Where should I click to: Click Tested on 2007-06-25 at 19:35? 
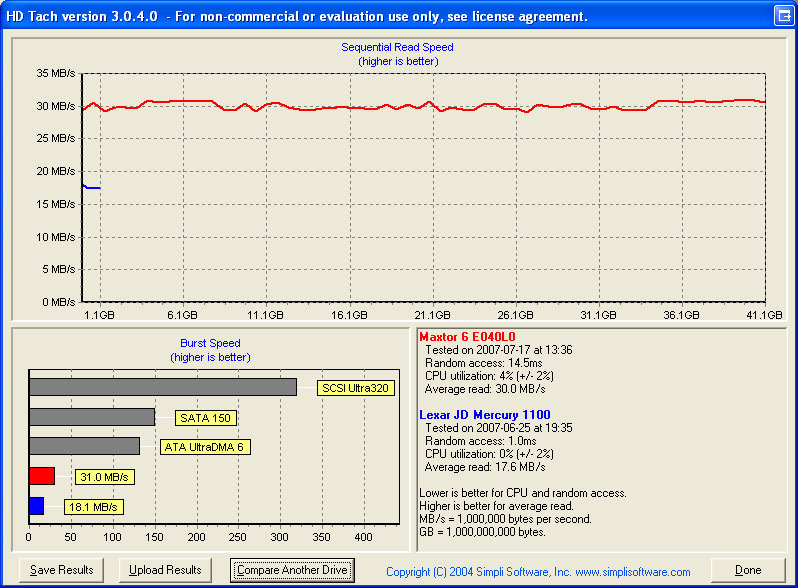click(499, 428)
